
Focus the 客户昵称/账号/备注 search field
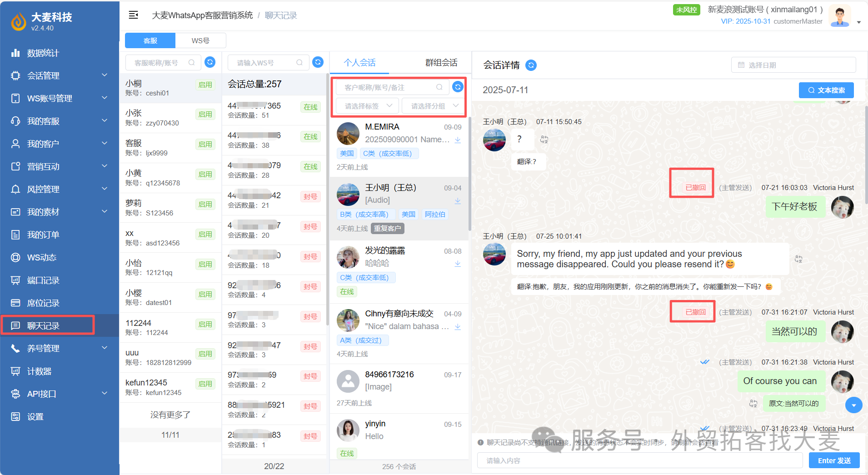coord(393,87)
